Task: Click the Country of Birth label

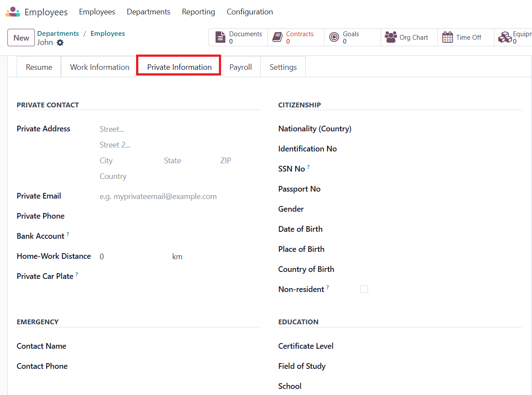Action: tap(306, 269)
